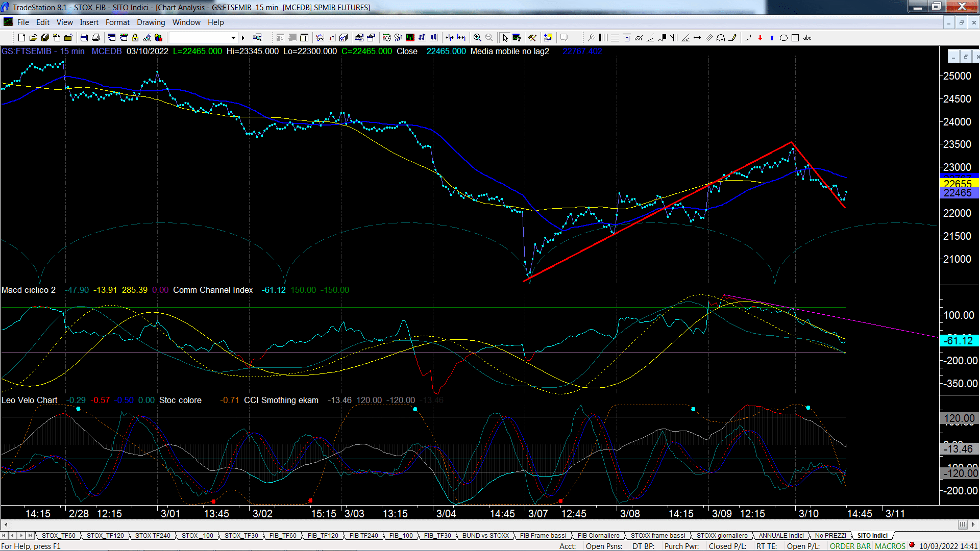Click the Macd ciclico 2 indicator label
This screenshot has width=980, height=551.
[29, 290]
